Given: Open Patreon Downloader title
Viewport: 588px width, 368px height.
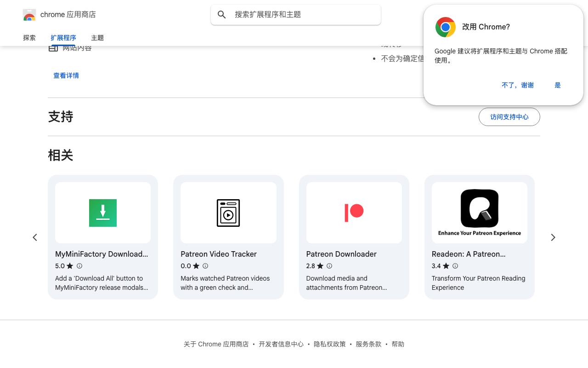Looking at the screenshot, I should click(341, 254).
